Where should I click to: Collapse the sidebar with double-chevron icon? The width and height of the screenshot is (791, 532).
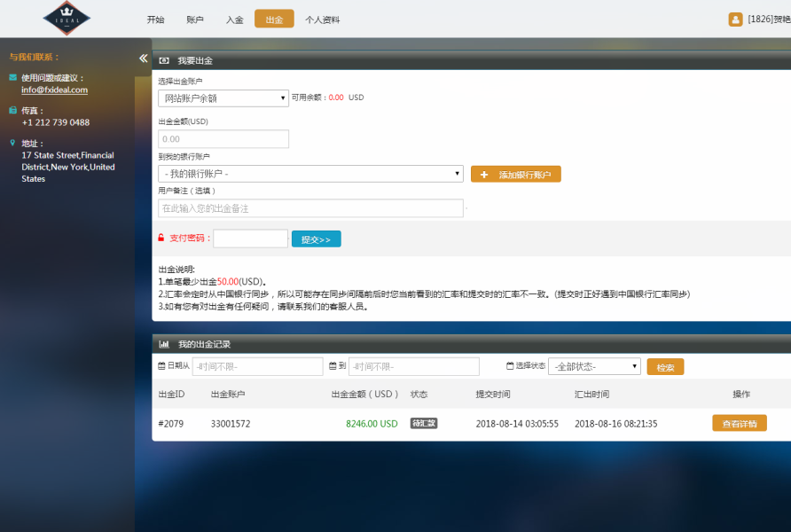pyautogui.click(x=143, y=59)
